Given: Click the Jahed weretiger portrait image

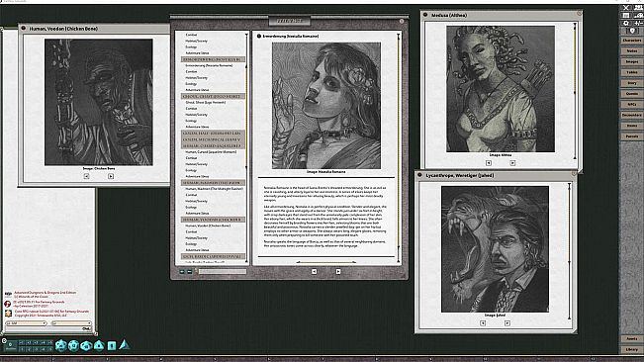Looking at the screenshot, I should pyautogui.click(x=495, y=249).
